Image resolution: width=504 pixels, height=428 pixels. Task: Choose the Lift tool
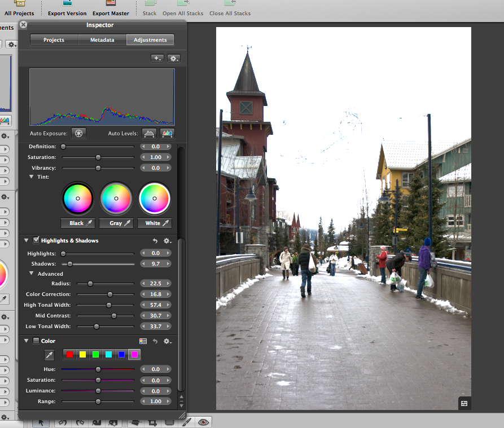tap(97, 423)
